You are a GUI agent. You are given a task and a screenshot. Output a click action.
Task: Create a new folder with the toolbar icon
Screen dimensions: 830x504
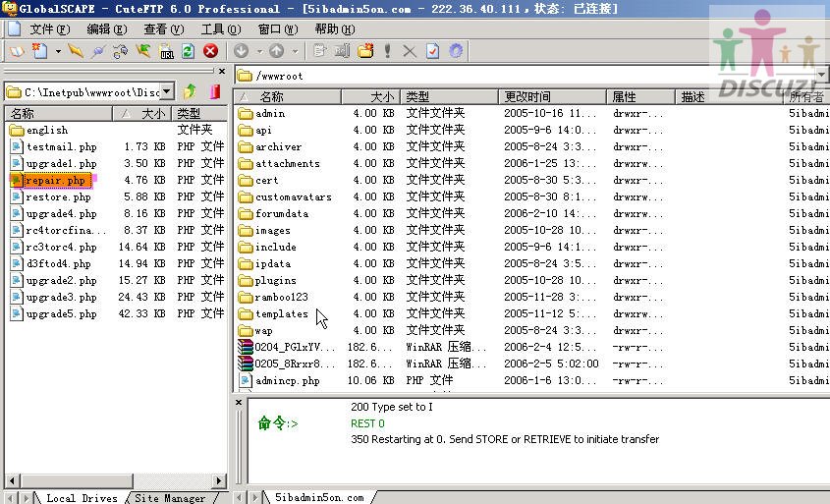pyautogui.click(x=365, y=51)
